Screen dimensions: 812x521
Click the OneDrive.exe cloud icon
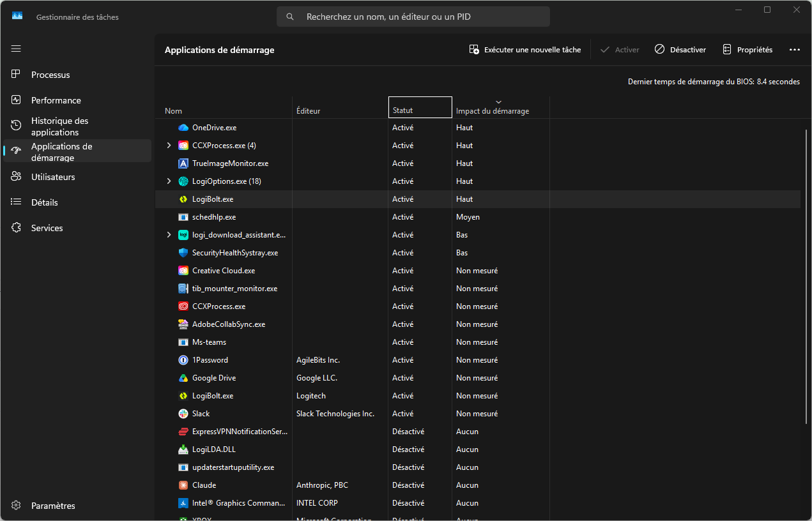(x=183, y=128)
